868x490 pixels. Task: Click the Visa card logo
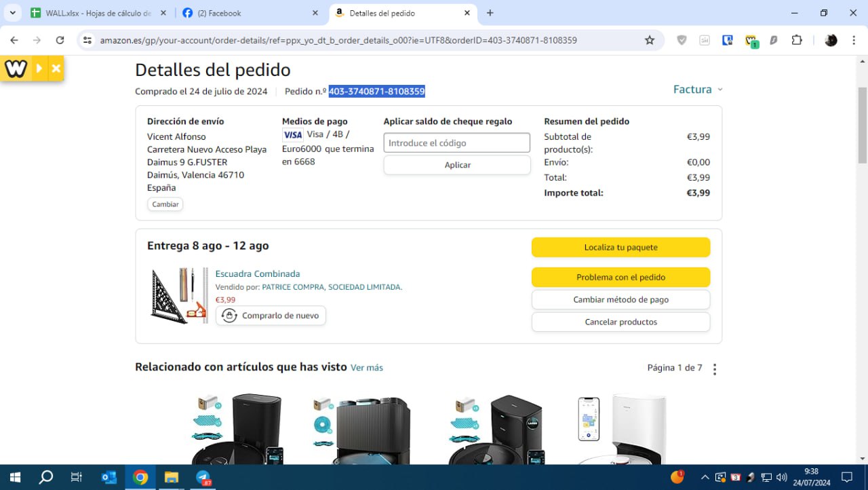[293, 135]
